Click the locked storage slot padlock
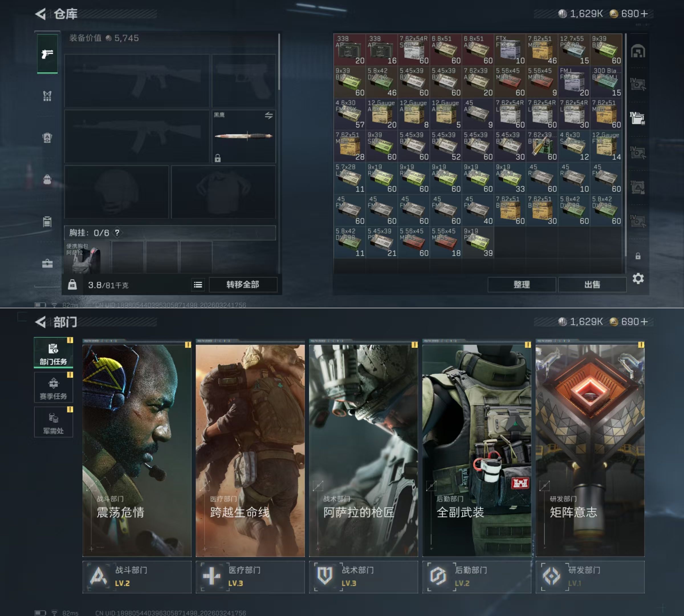Viewport: 684px width, 616px height. coord(638,256)
